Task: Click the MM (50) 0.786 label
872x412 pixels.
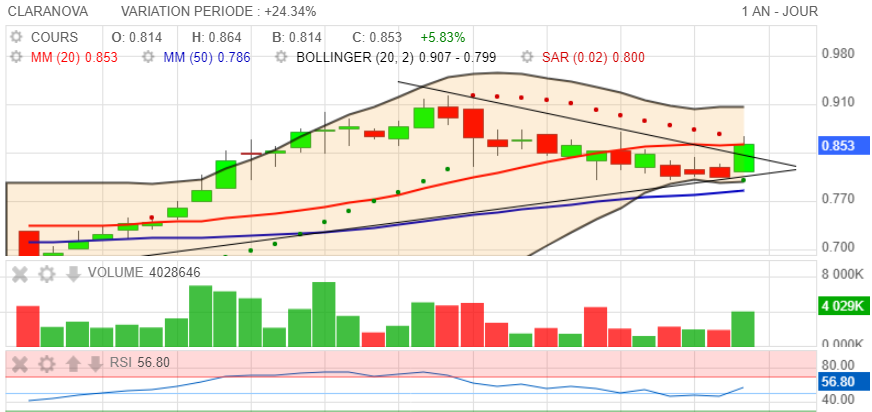Action: 207,57
